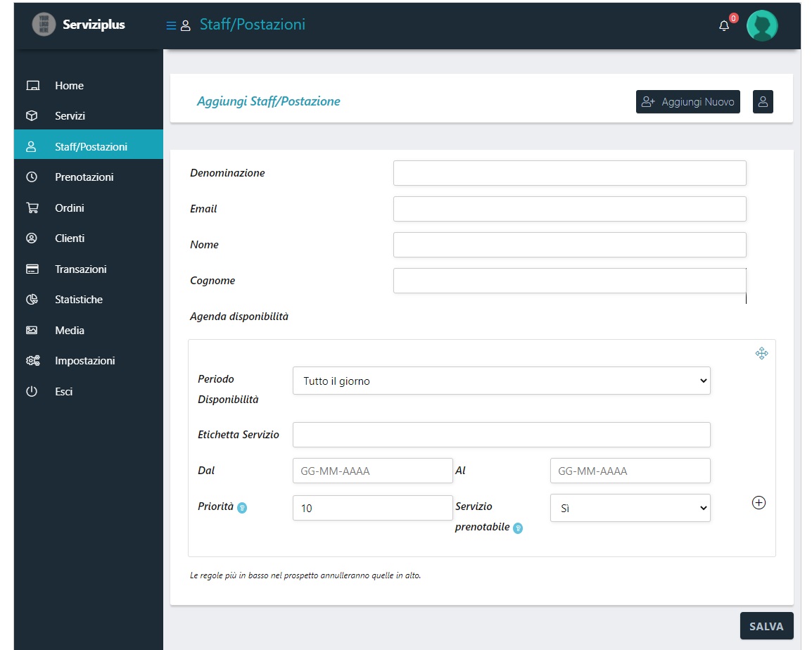The image size is (812, 650).
Task: Open the Periodo Disponibilità dropdown
Action: [501, 381]
